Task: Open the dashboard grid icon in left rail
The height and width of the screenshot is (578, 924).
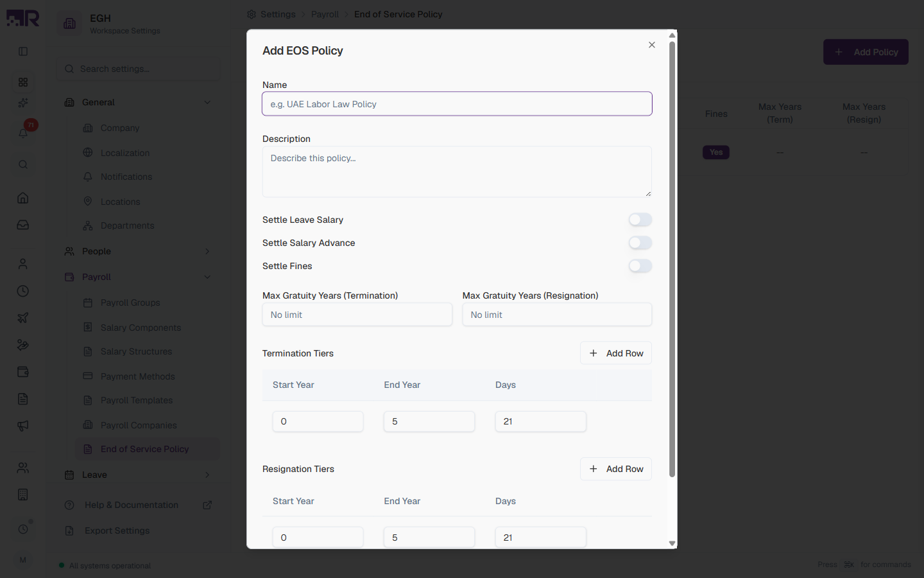Action: coord(23,82)
